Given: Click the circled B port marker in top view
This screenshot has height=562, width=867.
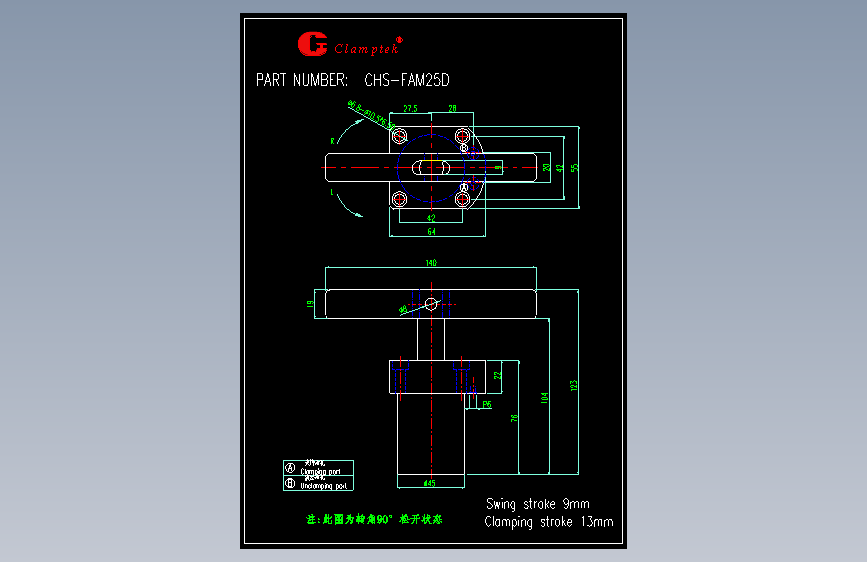Looking at the screenshot, I should point(464,148).
